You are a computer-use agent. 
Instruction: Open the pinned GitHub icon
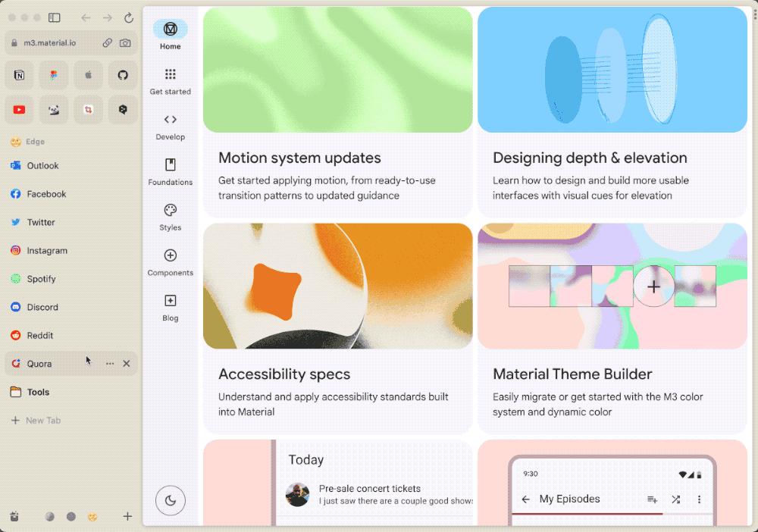click(123, 75)
